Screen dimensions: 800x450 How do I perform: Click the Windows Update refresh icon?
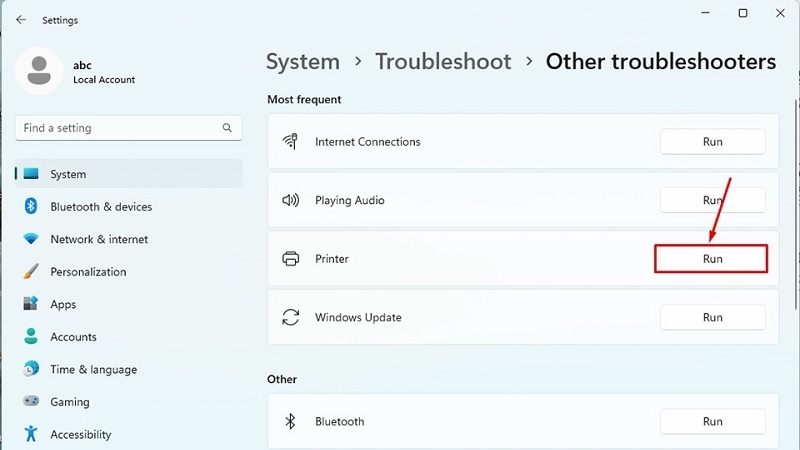[290, 317]
